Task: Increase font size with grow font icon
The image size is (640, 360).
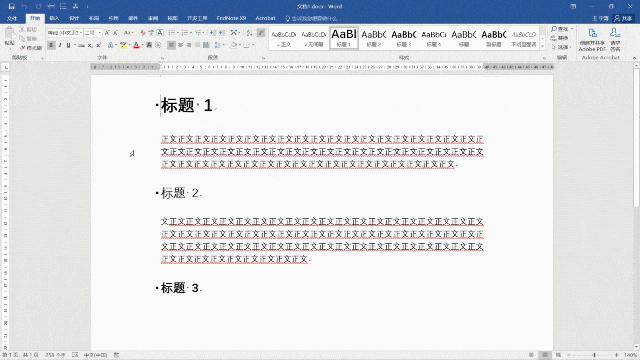Action: pyautogui.click(x=107, y=33)
